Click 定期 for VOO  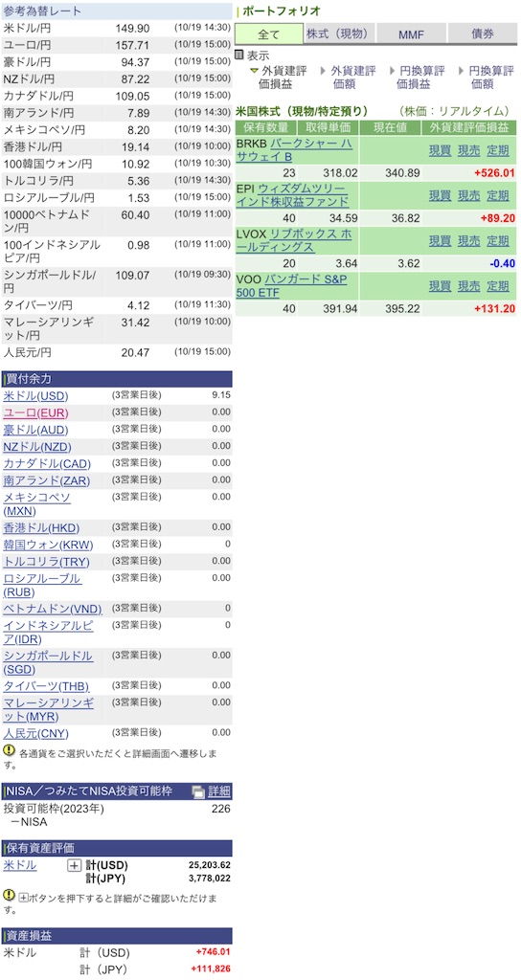(x=498, y=286)
